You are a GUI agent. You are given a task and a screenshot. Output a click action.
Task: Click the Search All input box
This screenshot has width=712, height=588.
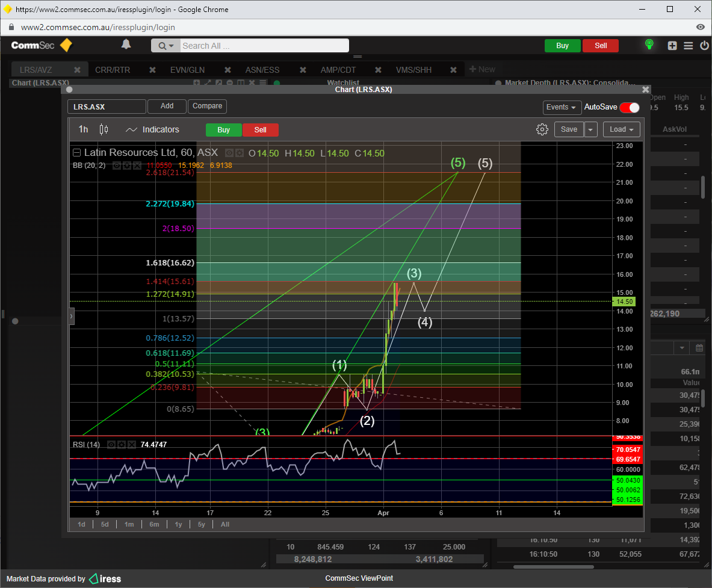coord(265,46)
